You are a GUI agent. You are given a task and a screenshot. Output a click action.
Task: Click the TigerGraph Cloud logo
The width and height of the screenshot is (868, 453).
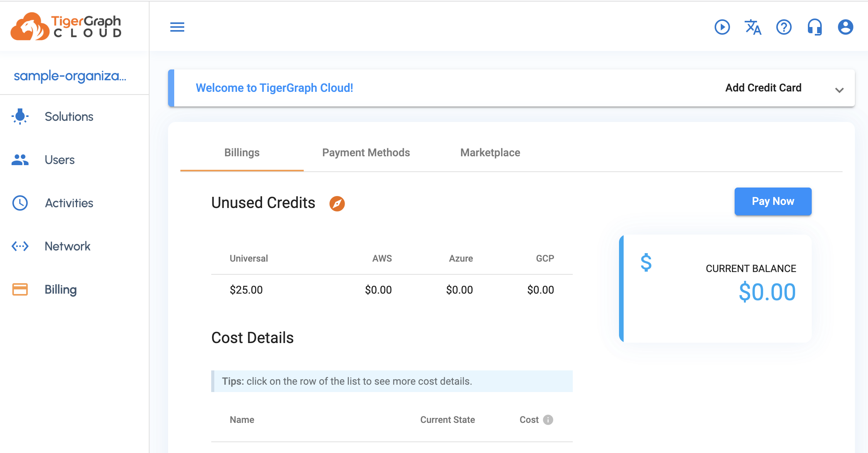(x=66, y=26)
